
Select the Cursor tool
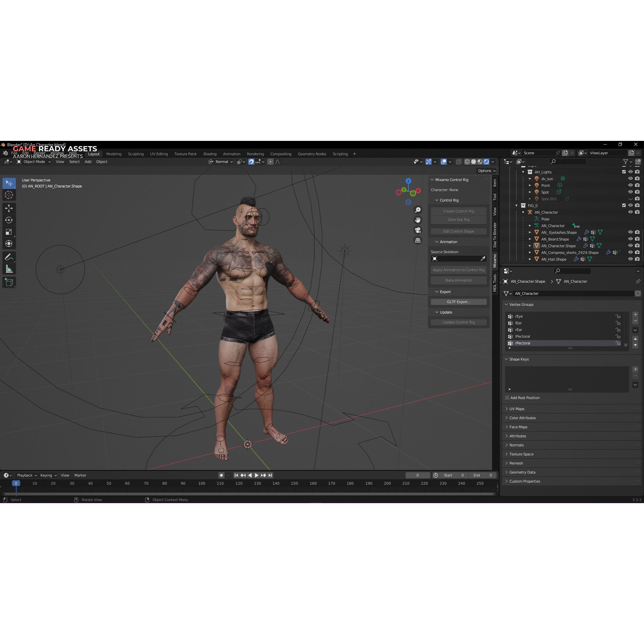tap(9, 195)
